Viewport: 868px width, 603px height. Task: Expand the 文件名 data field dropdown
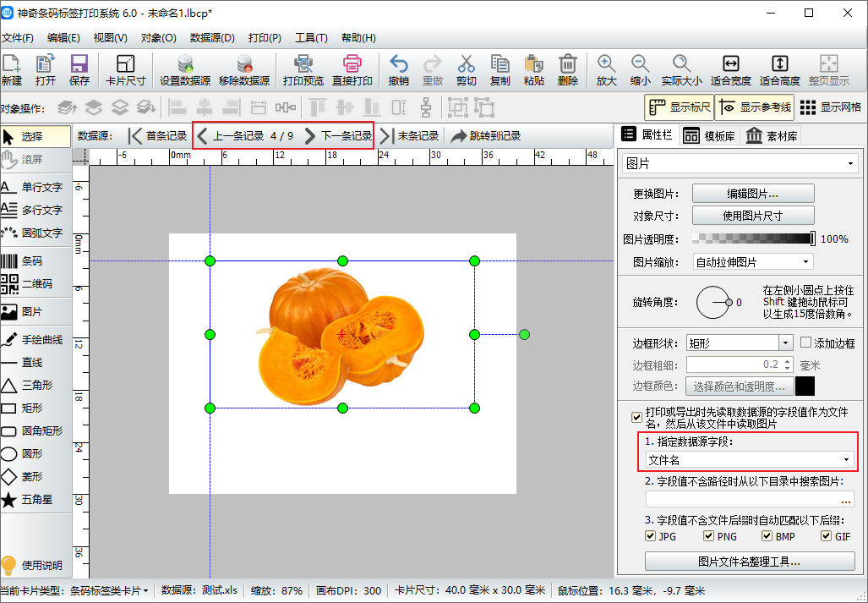(748, 460)
